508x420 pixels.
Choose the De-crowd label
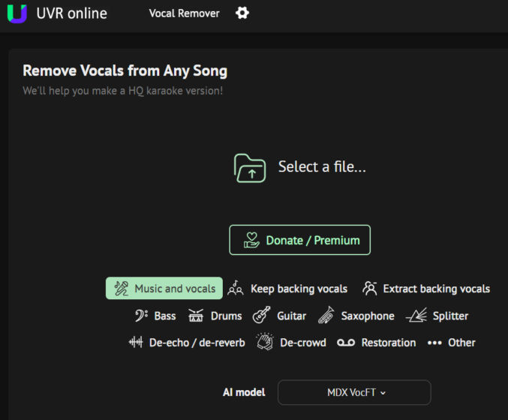coord(303,343)
